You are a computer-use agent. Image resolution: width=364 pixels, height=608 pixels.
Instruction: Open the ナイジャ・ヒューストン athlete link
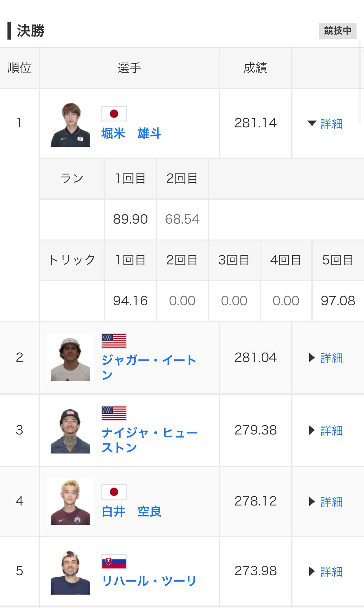pyautogui.click(x=150, y=440)
